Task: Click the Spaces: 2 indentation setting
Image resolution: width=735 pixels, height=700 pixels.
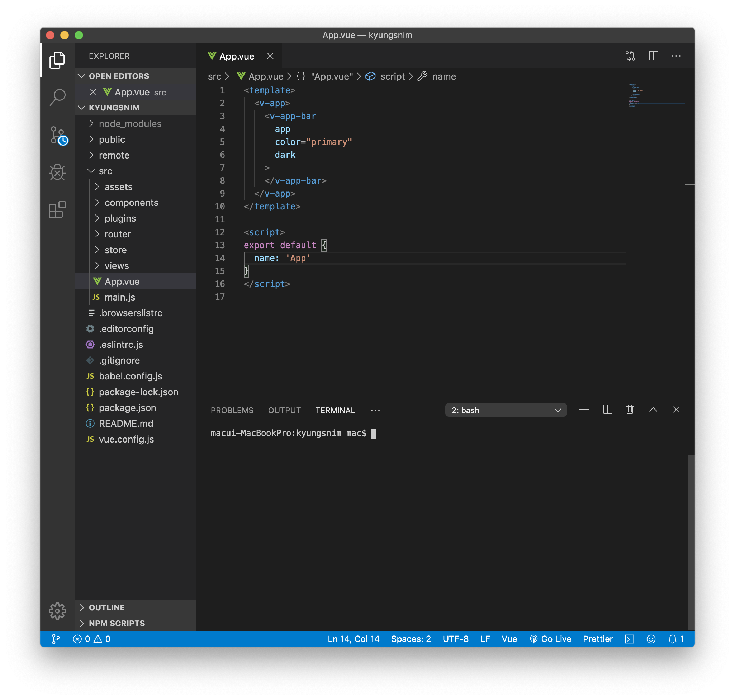Action: 411,639
